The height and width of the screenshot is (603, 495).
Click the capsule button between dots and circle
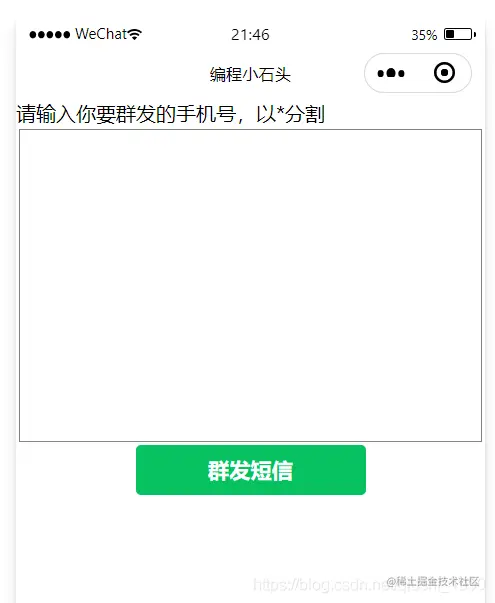click(x=418, y=73)
